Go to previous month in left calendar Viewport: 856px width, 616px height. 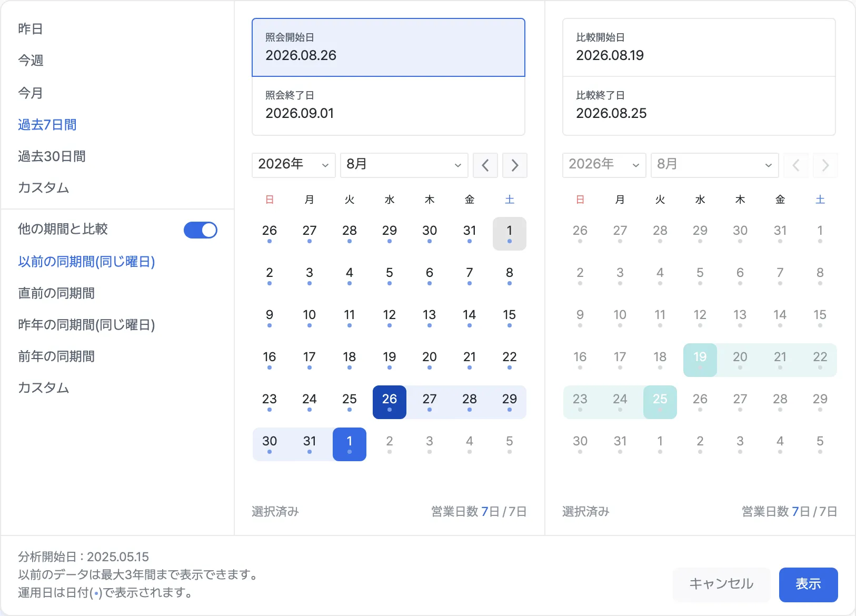click(485, 165)
